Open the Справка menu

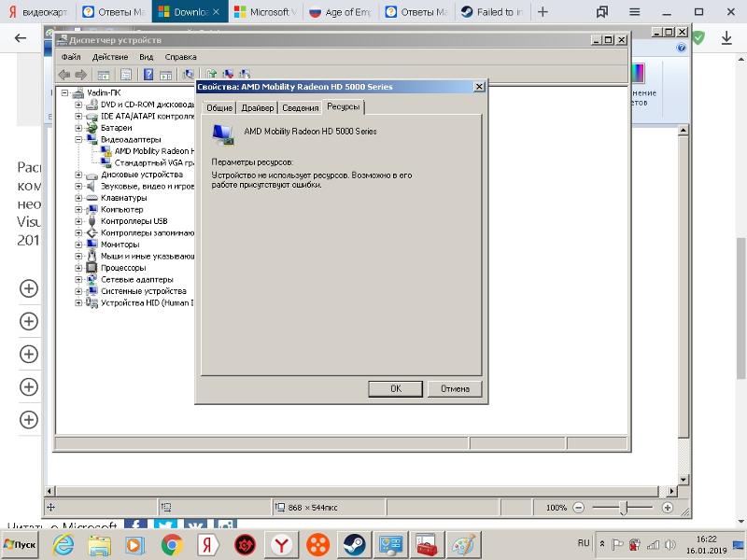(x=180, y=57)
